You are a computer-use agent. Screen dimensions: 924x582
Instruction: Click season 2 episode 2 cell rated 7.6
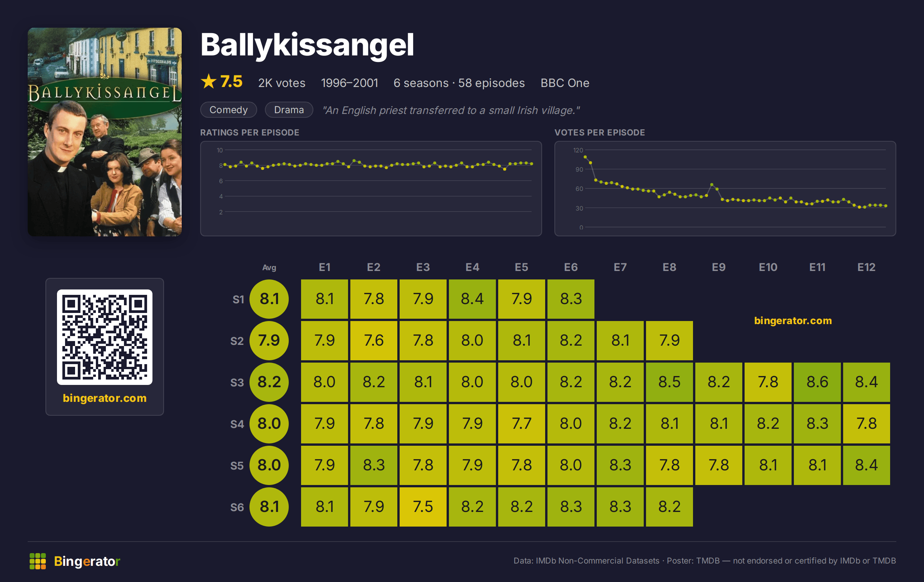click(x=374, y=341)
